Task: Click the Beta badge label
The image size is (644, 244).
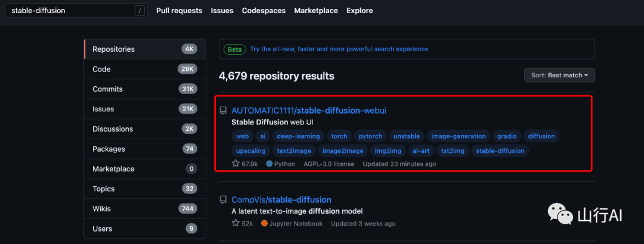Action: click(235, 49)
